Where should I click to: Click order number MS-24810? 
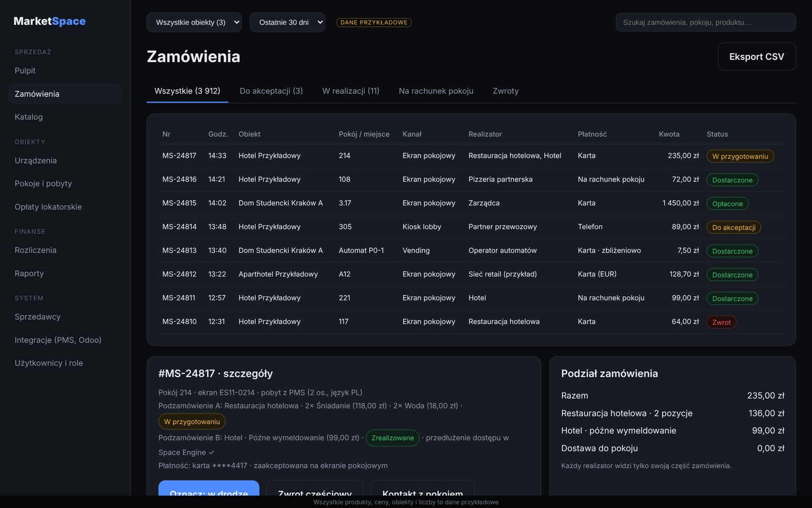pyautogui.click(x=179, y=322)
